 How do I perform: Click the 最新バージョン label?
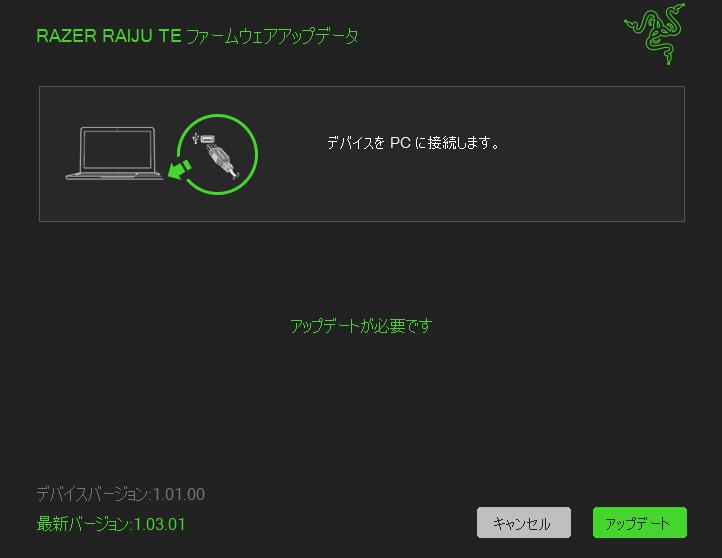pos(83,524)
